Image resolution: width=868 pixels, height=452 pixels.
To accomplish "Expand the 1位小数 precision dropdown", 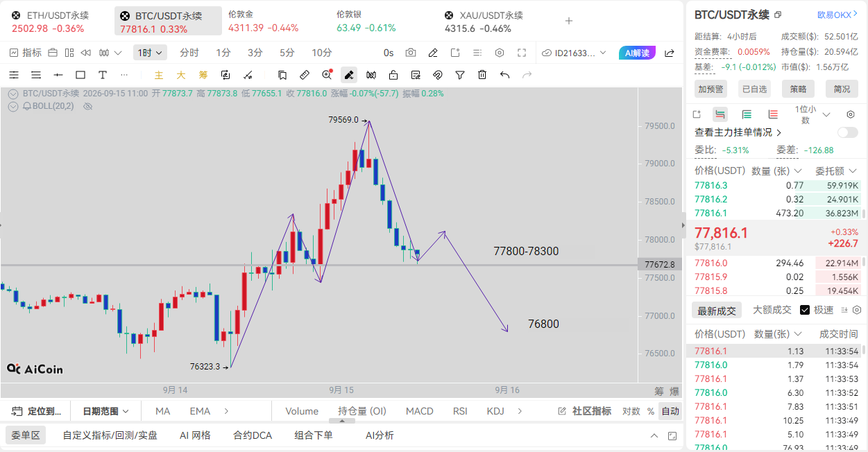I will tap(811, 114).
